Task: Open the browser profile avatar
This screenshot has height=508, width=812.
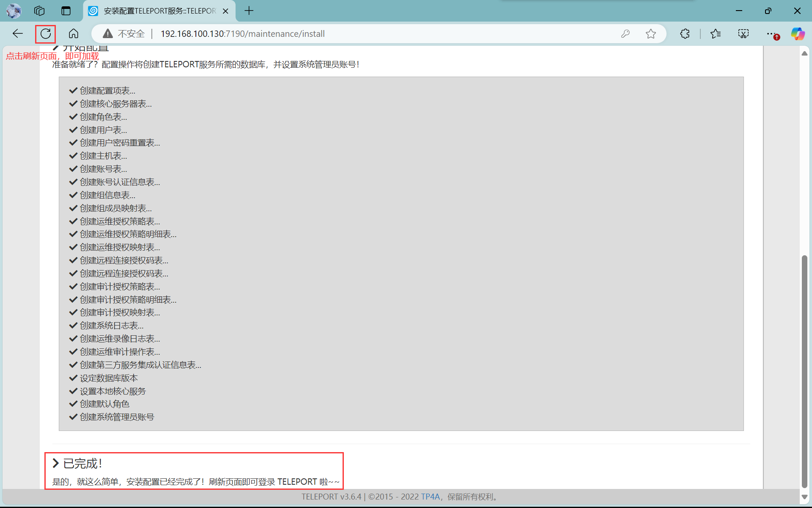Action: click(x=14, y=11)
